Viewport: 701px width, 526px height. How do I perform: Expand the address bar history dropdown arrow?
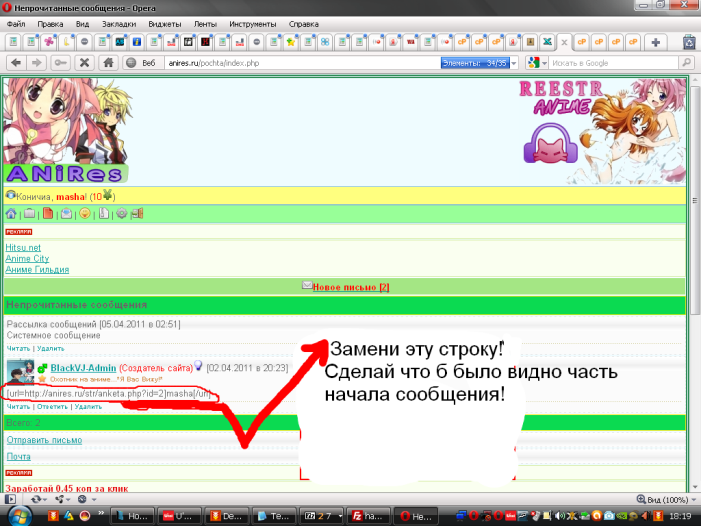(x=514, y=63)
